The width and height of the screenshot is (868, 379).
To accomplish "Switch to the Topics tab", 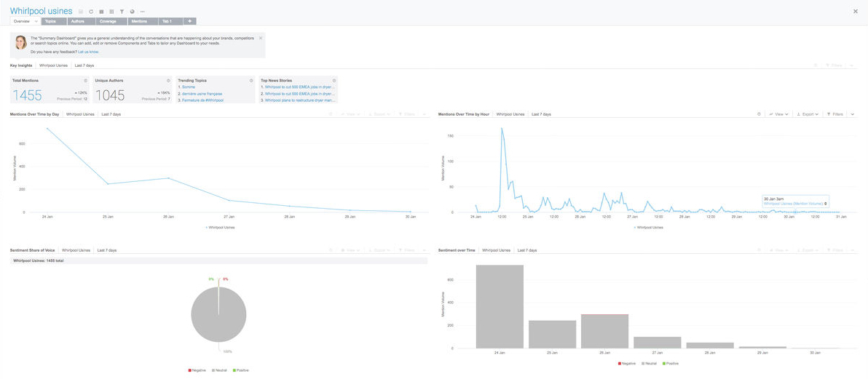I will coord(51,21).
